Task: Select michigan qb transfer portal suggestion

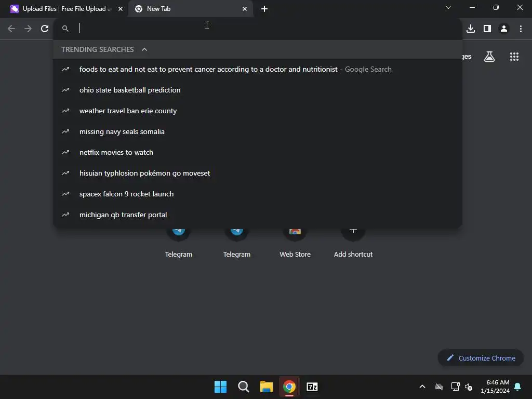Action: point(258,215)
